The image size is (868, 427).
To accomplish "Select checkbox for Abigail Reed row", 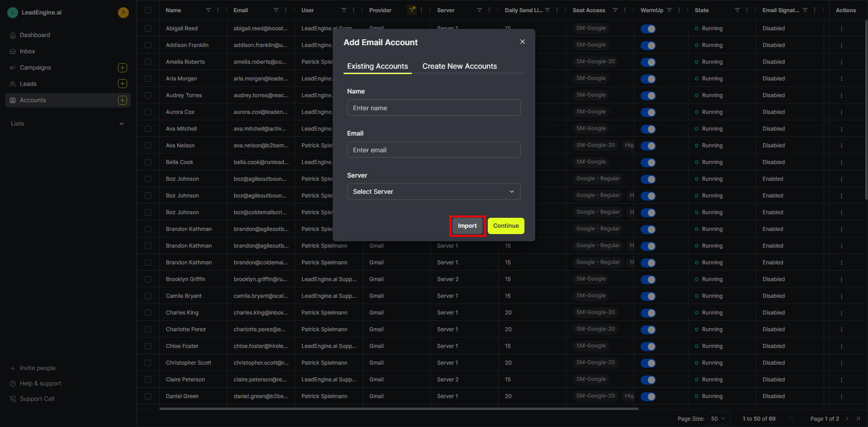I will pos(148,28).
